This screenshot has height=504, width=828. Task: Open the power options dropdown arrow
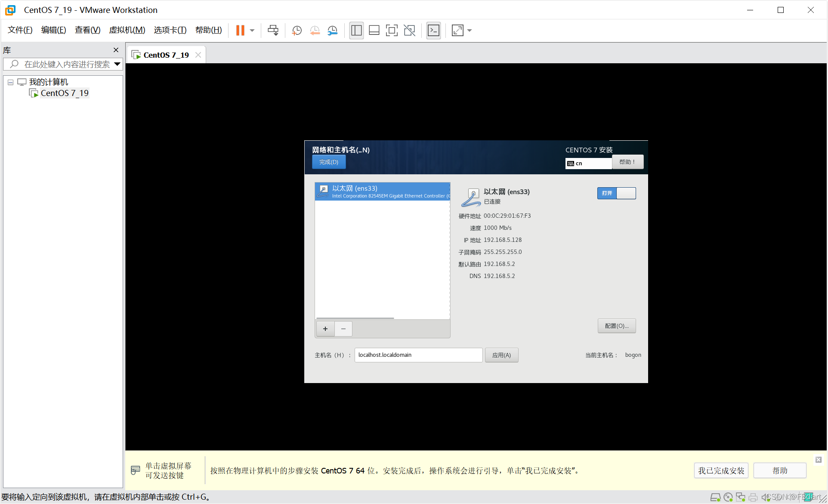[252, 31]
